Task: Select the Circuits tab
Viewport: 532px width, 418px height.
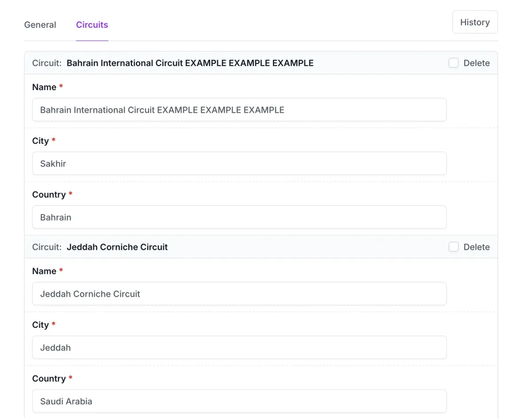Action: [x=92, y=25]
